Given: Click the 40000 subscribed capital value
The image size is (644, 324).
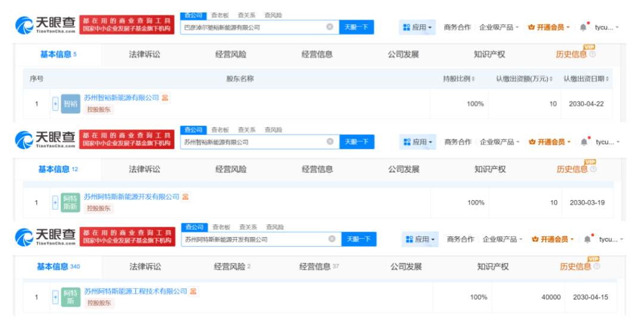Looking at the screenshot, I should point(551,297).
